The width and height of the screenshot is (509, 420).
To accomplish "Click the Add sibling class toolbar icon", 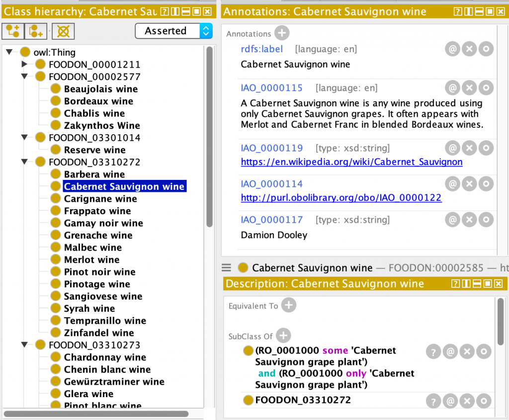I will [36, 31].
